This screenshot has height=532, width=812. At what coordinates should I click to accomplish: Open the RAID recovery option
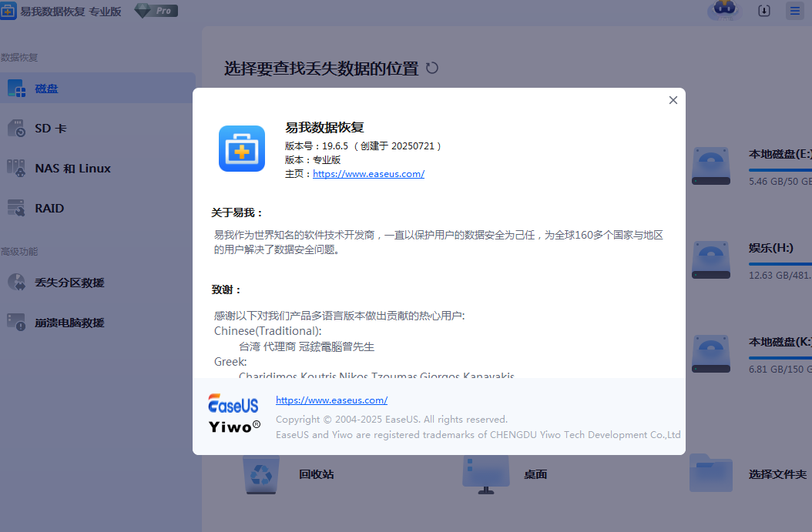49,209
